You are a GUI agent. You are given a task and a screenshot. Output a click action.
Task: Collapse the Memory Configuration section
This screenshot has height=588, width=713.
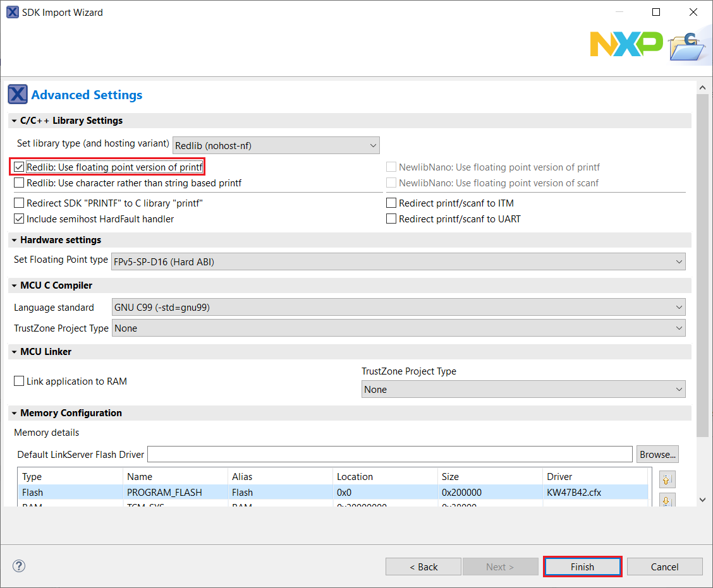(14, 413)
